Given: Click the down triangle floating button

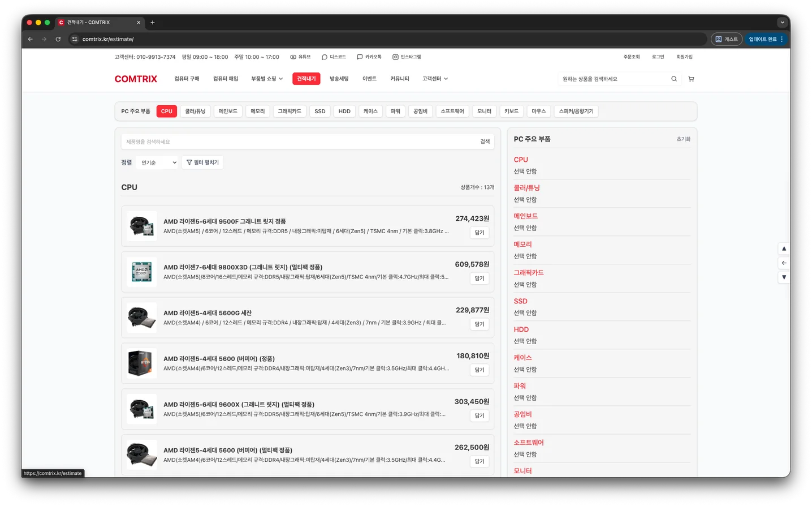Looking at the screenshot, I should pyautogui.click(x=784, y=277).
